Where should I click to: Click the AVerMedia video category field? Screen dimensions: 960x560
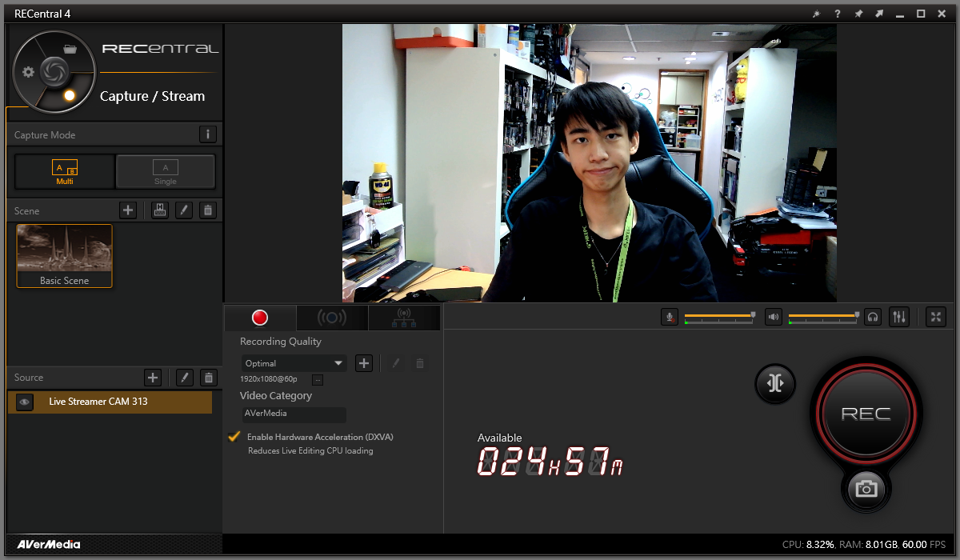pyautogui.click(x=294, y=414)
